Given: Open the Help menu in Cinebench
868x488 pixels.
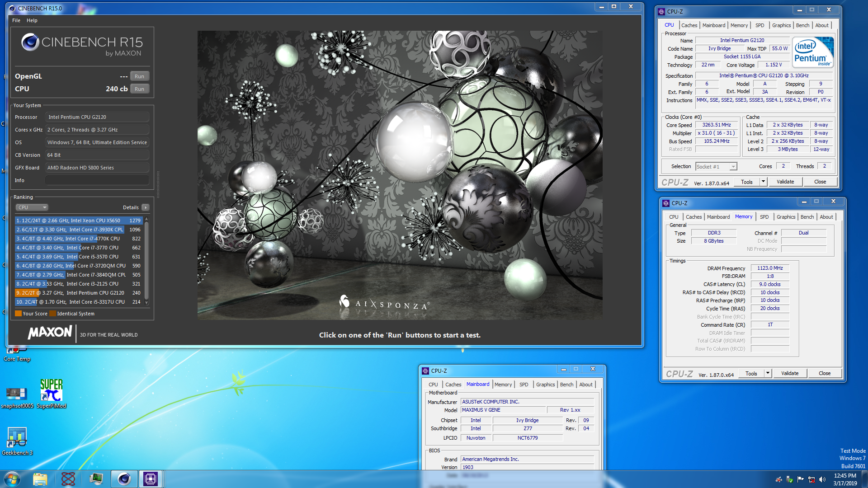Looking at the screenshot, I should (x=32, y=20).
